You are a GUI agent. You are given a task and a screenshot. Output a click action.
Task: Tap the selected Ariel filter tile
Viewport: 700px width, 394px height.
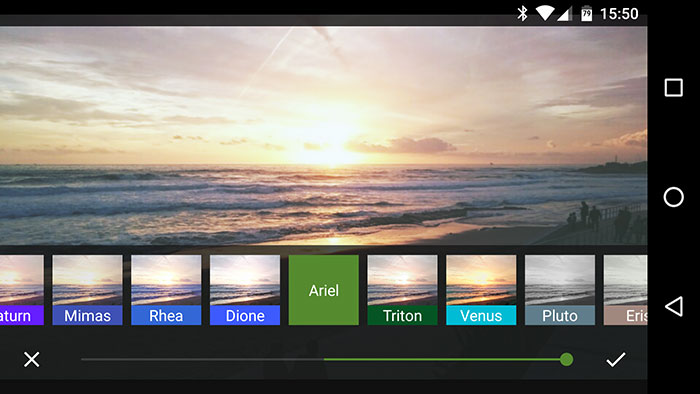[x=324, y=290]
